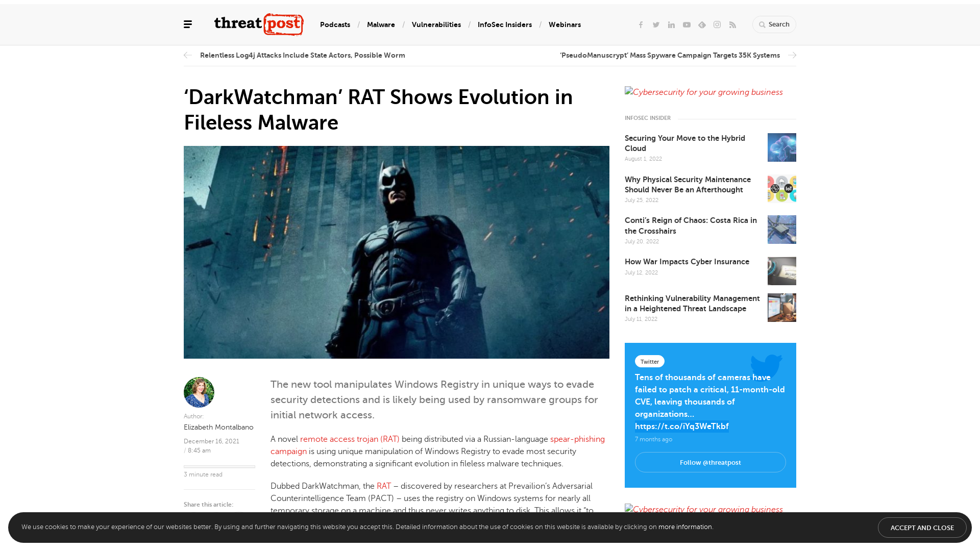The image size is (980, 551).
Task: Click the Batman hero image
Action: [x=397, y=252]
